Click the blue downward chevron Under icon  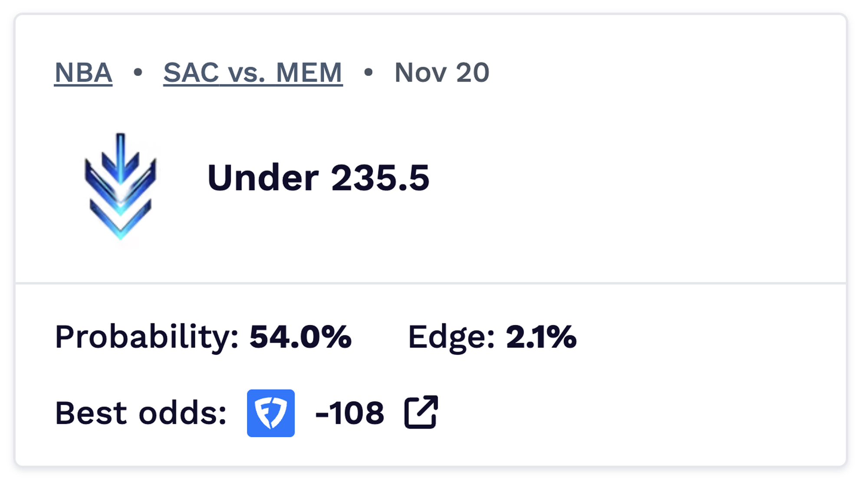pyautogui.click(x=120, y=187)
